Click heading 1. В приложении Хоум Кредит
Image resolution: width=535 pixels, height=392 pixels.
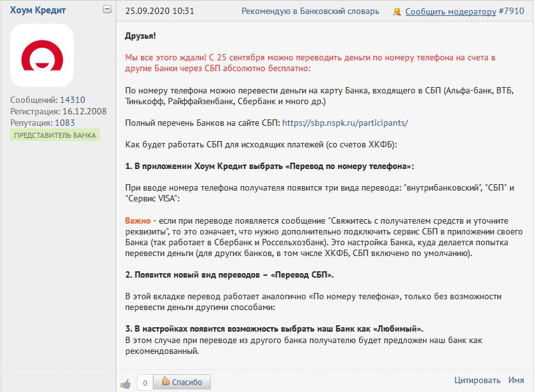coord(269,166)
